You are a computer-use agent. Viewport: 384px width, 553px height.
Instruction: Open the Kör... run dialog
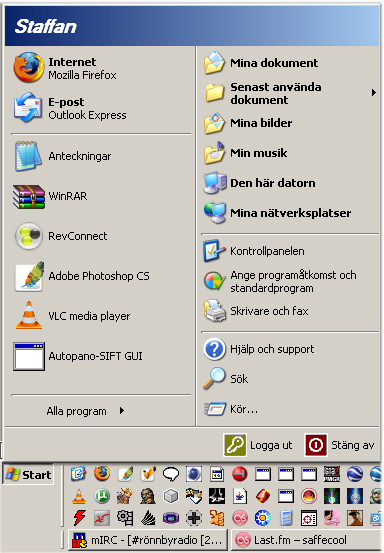click(290, 409)
